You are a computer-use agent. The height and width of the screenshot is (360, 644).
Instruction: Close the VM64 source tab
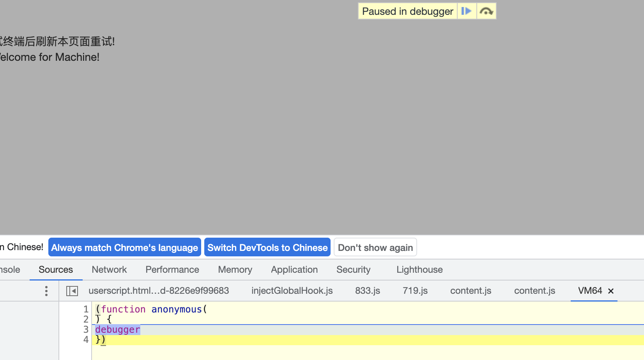(611, 291)
